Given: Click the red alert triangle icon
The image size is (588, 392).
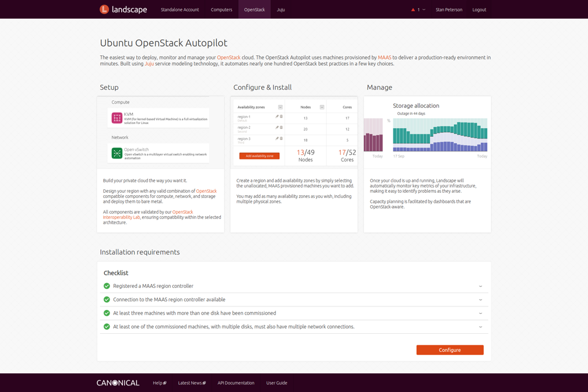Looking at the screenshot, I should tap(413, 10).
